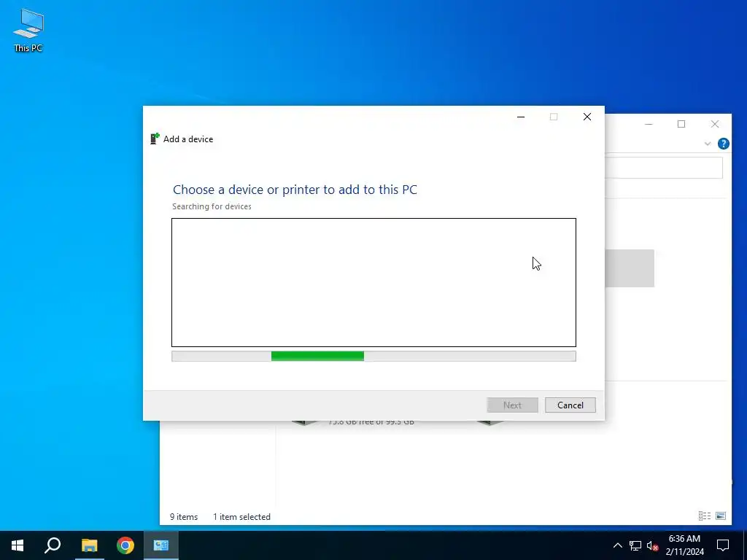Select the Control Panel taskbar item
The width and height of the screenshot is (747, 560).
(161, 545)
